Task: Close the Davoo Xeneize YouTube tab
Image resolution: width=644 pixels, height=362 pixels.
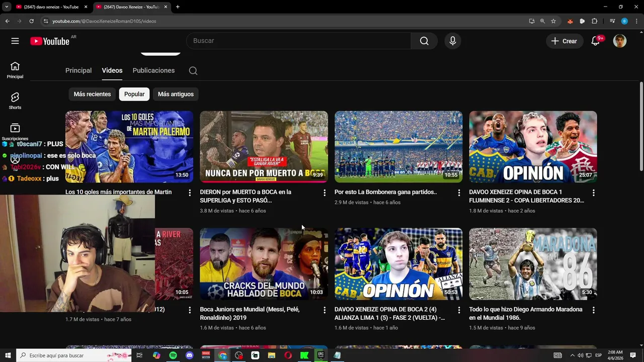Action: pyautogui.click(x=166, y=7)
